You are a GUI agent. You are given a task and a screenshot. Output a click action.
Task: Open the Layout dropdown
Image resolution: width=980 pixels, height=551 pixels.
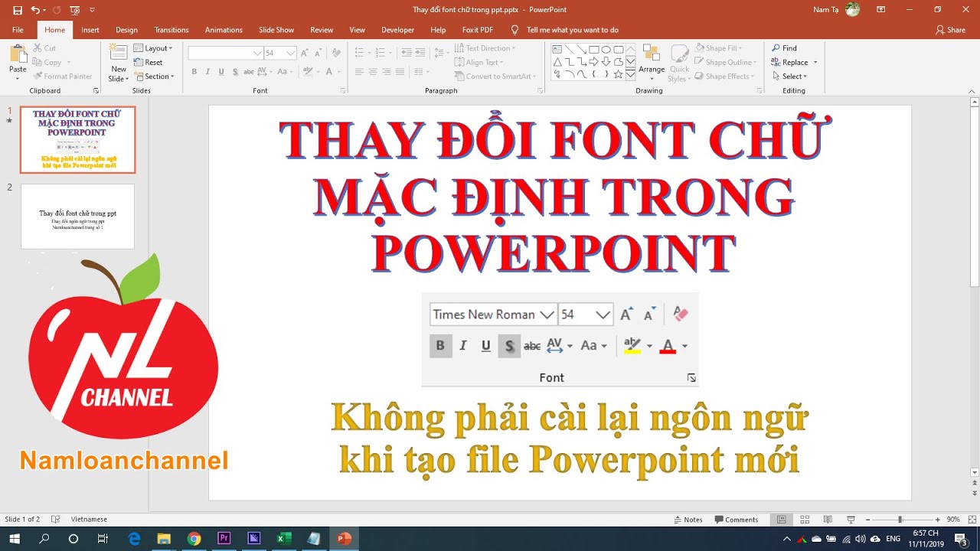tap(153, 48)
